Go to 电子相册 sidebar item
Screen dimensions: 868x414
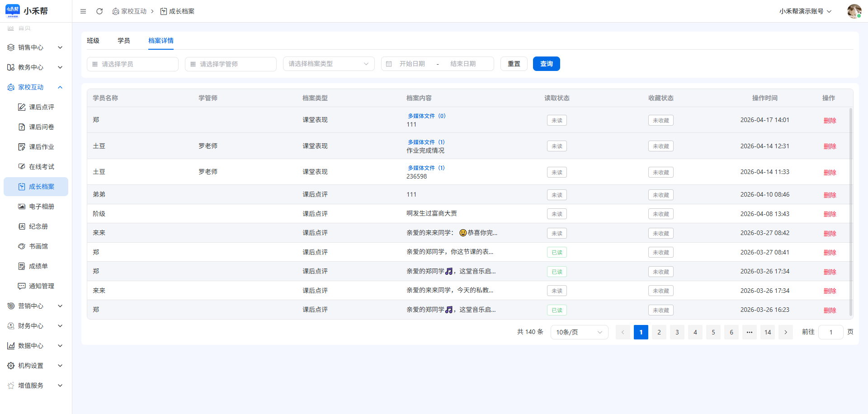[x=41, y=207]
